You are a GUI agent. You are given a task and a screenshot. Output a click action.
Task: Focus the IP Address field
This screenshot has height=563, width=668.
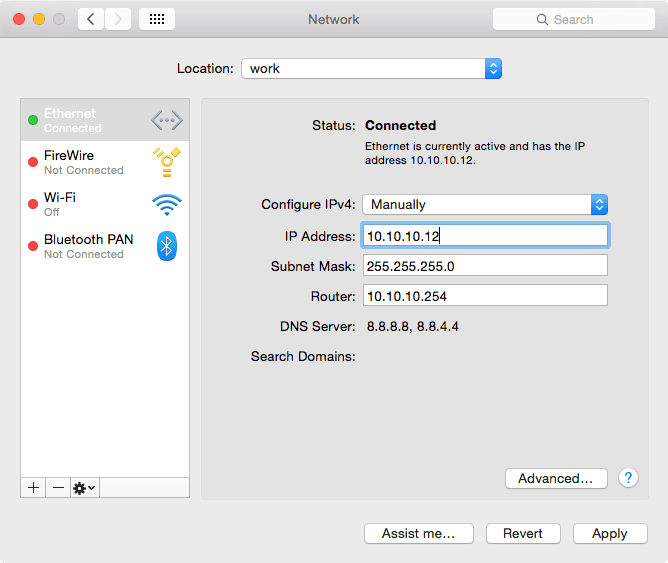[x=485, y=236]
